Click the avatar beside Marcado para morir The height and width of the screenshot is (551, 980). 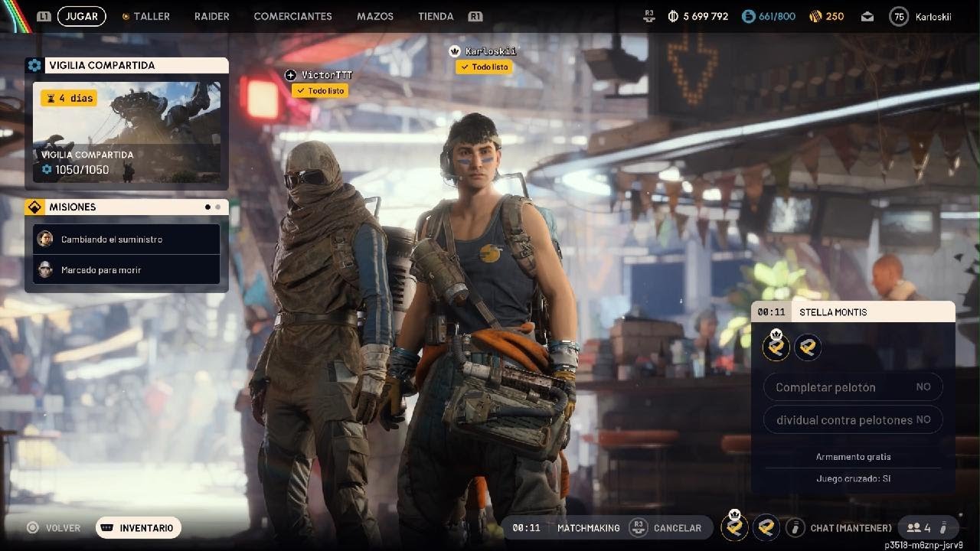pyautogui.click(x=45, y=269)
